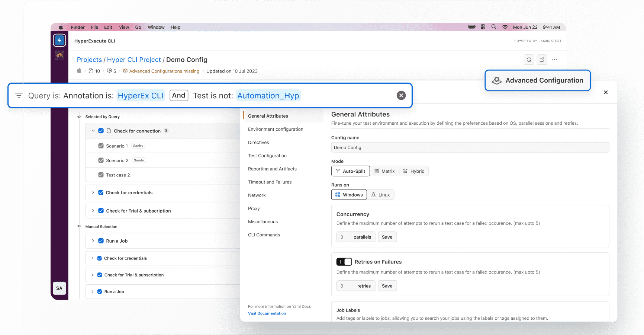Open the project in a new tab icon
The width and height of the screenshot is (644, 335).
click(x=542, y=60)
